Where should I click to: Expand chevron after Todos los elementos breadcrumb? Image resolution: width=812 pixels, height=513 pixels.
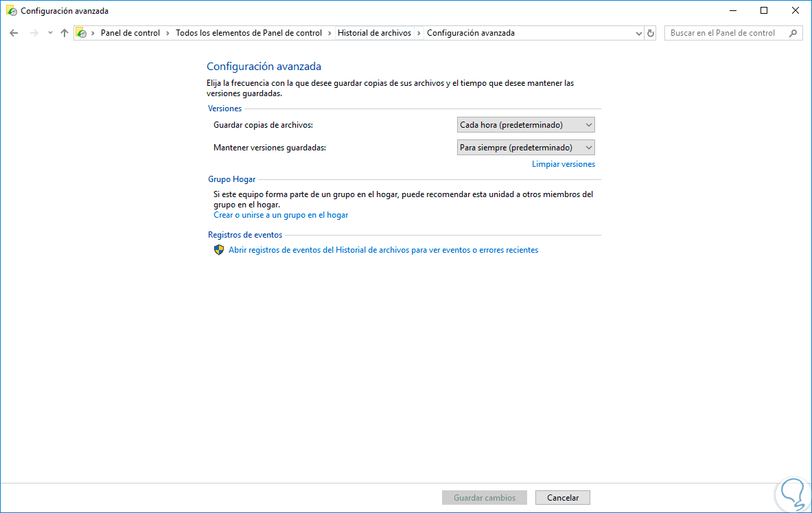click(329, 33)
